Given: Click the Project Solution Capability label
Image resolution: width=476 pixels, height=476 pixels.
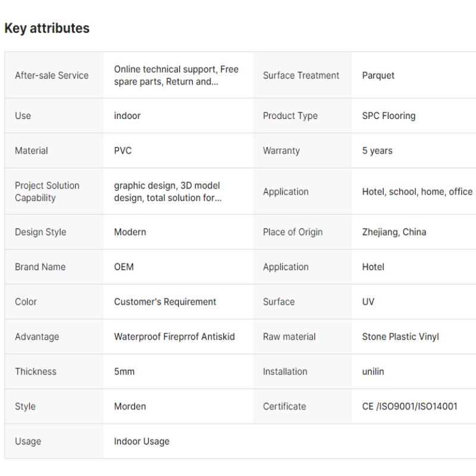Looking at the screenshot, I should click(47, 192).
